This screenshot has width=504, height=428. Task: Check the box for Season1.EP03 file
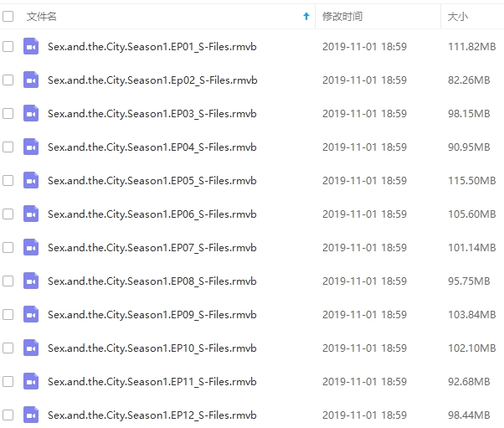(x=8, y=114)
